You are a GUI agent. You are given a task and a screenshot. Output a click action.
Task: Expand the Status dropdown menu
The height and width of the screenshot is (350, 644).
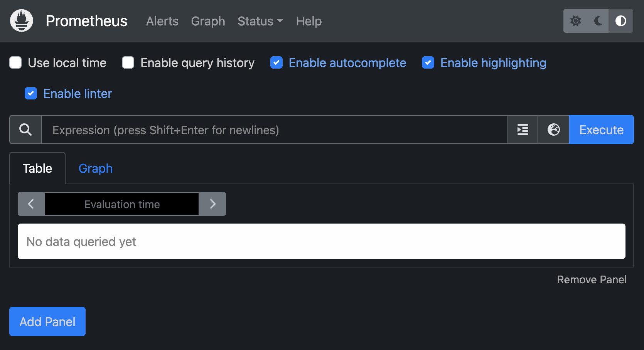tap(260, 21)
